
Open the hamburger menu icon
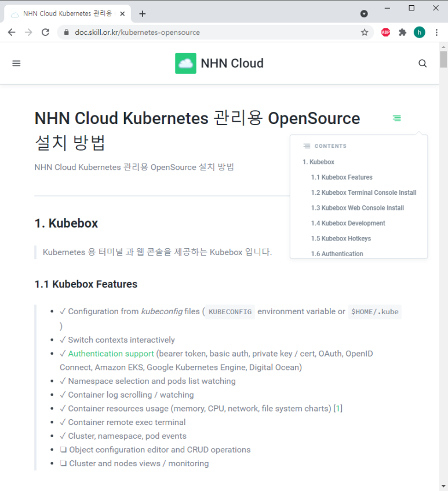16,63
